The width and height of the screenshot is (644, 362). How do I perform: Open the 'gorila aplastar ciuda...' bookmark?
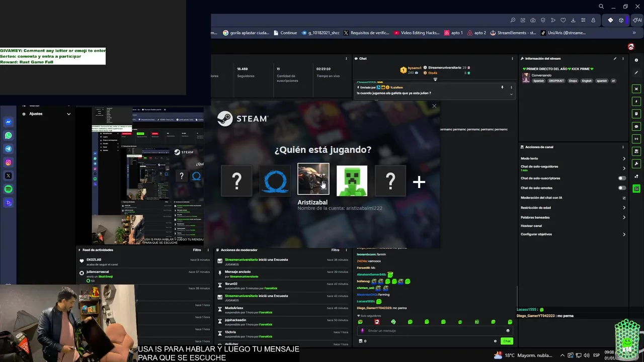[246, 33]
